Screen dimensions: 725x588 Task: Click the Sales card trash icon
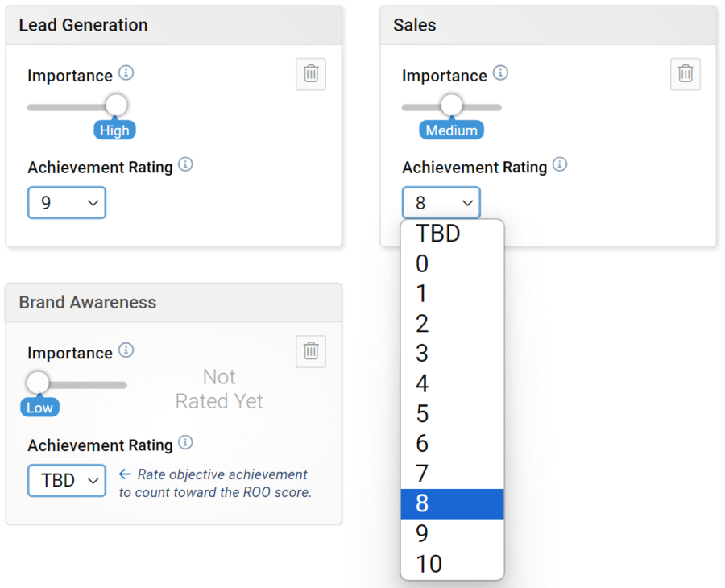pyautogui.click(x=686, y=74)
